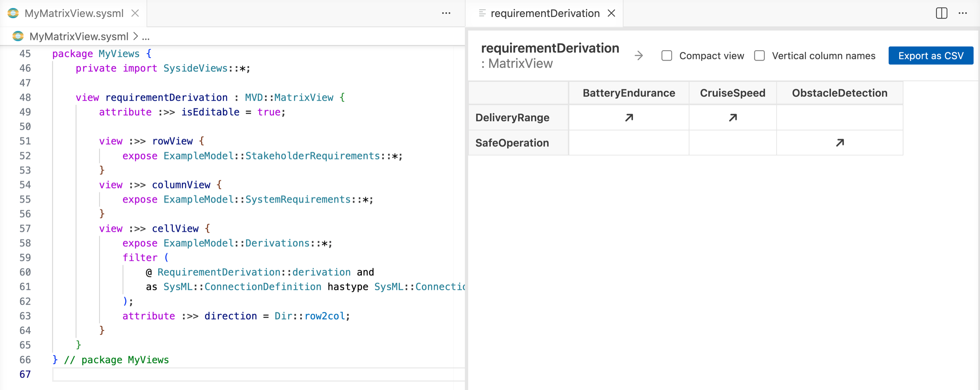This screenshot has width=980, height=390.
Task: Click 'ConnectionDefinition' on line 61
Action: coord(263,287)
